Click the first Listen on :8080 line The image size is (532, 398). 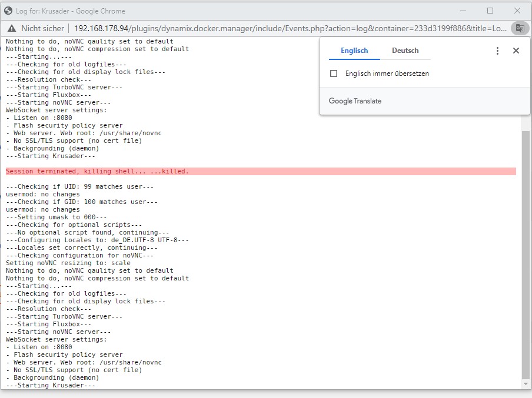coord(39,118)
